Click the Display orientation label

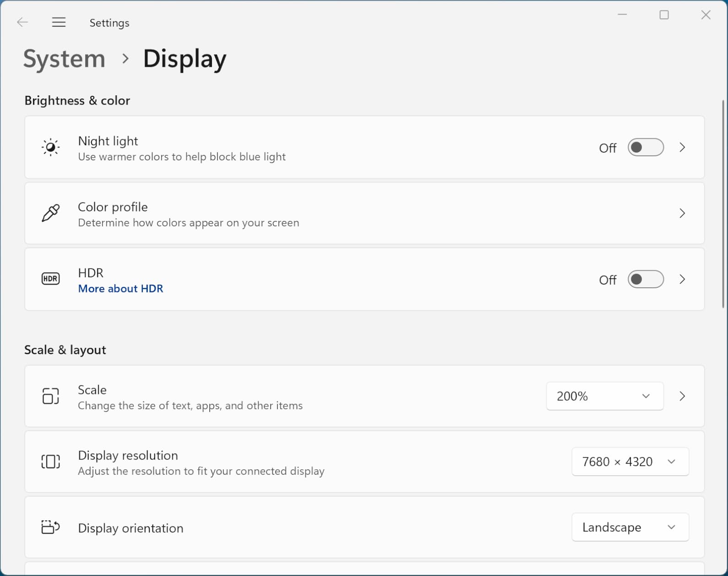tap(130, 528)
